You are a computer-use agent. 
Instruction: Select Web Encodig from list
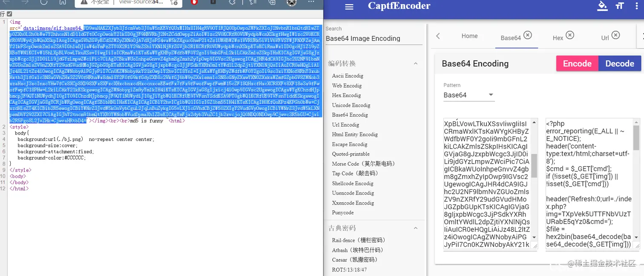tap(347, 86)
